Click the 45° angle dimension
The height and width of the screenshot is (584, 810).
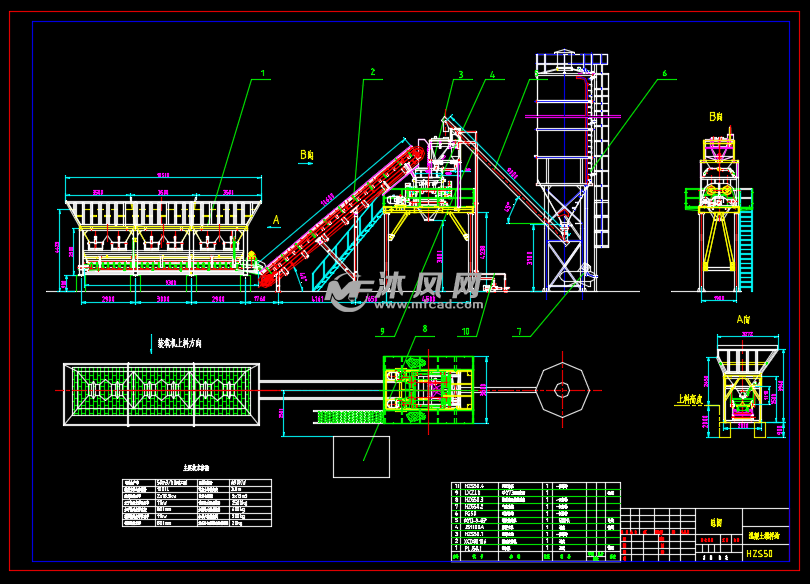tap(508, 208)
